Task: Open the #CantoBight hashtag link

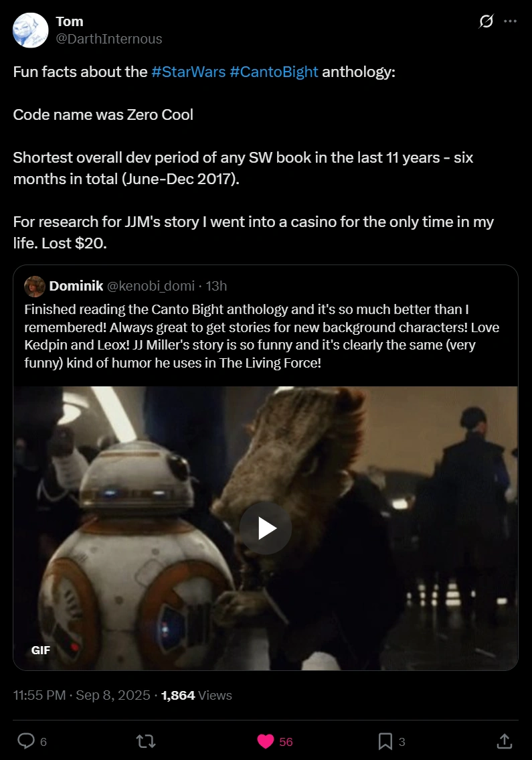Action: click(x=274, y=72)
